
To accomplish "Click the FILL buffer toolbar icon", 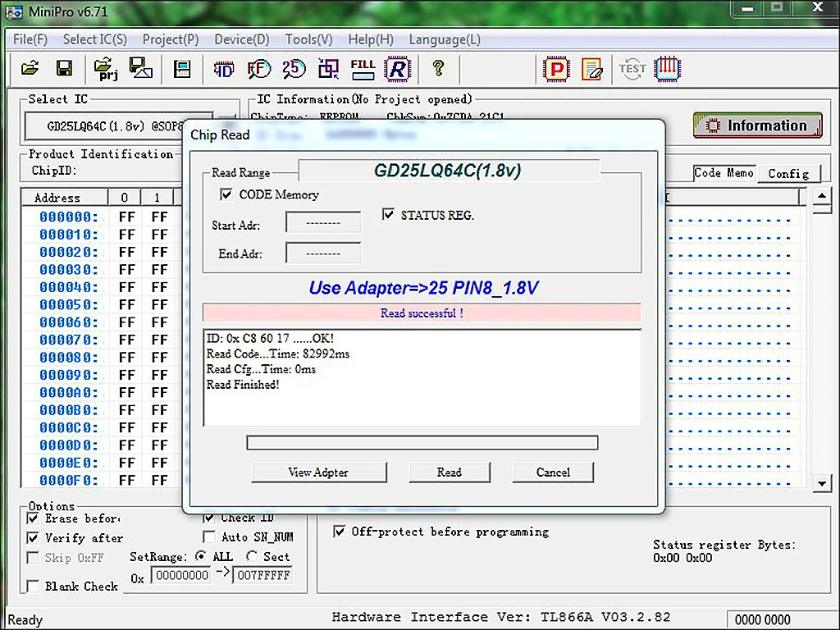I will (363, 69).
